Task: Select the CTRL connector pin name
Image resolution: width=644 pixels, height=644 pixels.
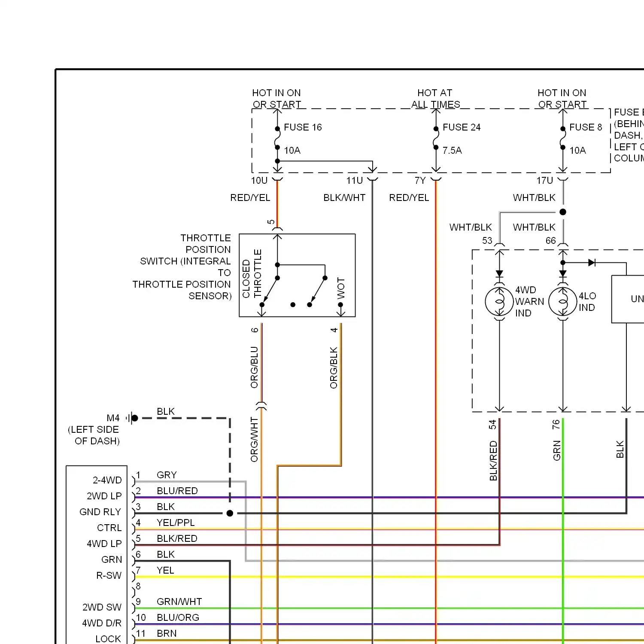Action: tap(109, 528)
